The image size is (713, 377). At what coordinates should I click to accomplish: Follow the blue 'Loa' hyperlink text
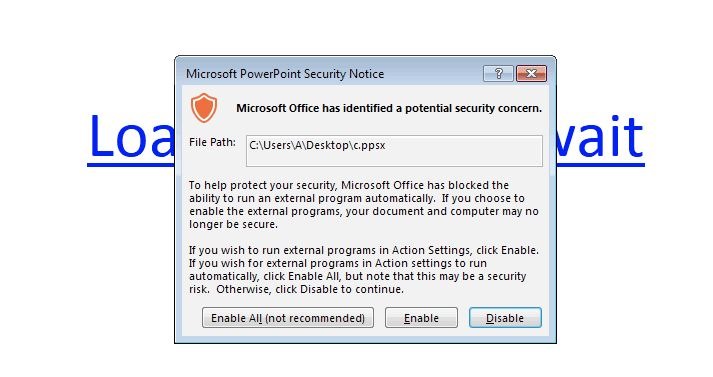click(131, 136)
